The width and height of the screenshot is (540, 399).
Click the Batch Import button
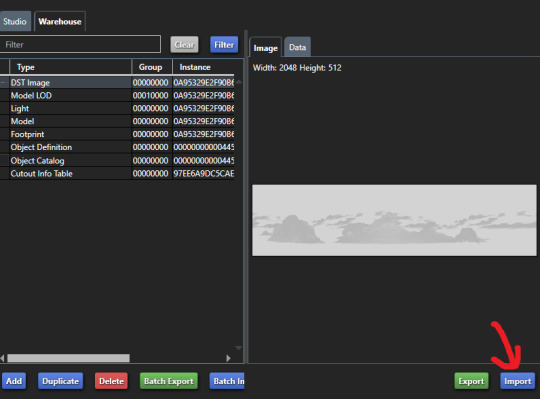pos(227,381)
